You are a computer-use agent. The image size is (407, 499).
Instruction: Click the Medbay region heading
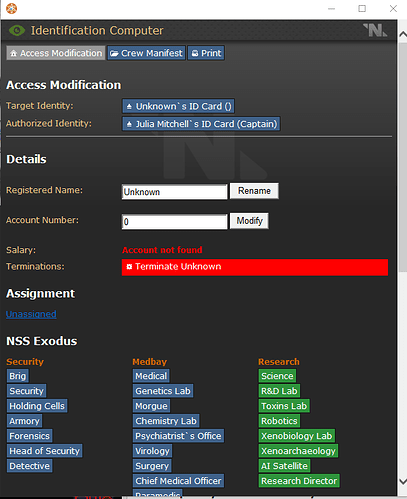click(150, 362)
